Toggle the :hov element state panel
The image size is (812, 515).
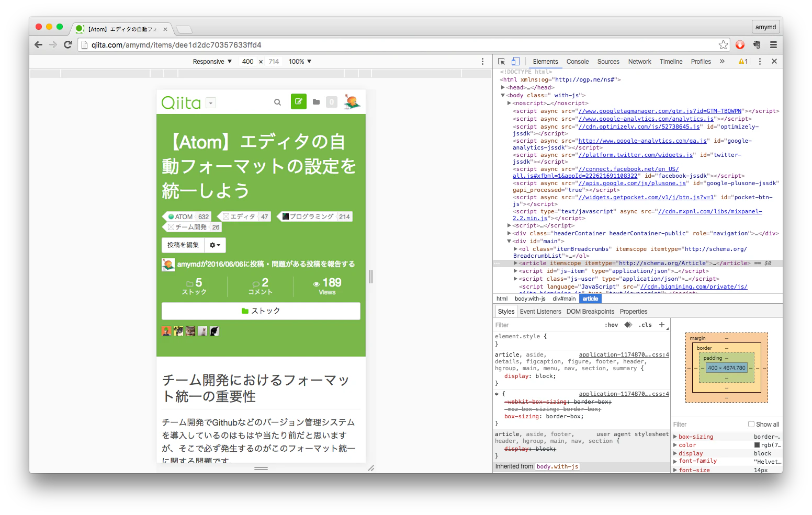(611, 325)
